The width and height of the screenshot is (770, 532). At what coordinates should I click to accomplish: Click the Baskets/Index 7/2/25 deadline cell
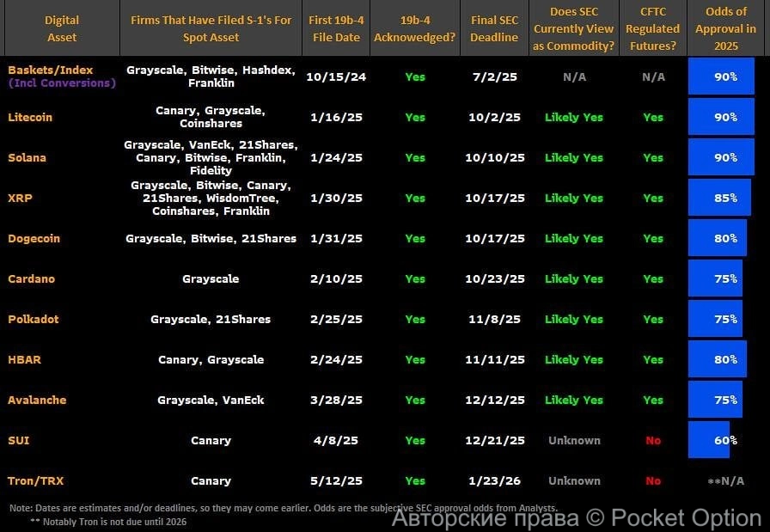click(494, 76)
